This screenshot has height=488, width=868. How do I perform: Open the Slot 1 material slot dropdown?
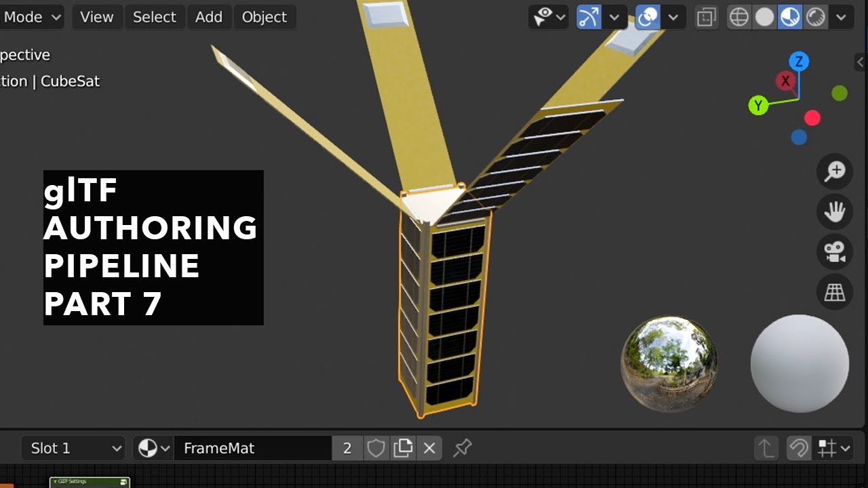[73, 448]
